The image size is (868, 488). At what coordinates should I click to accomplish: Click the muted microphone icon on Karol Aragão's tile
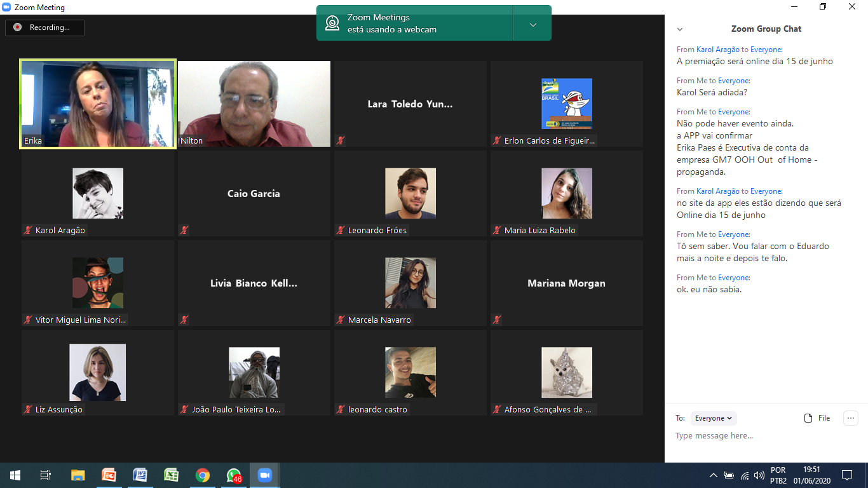point(28,230)
